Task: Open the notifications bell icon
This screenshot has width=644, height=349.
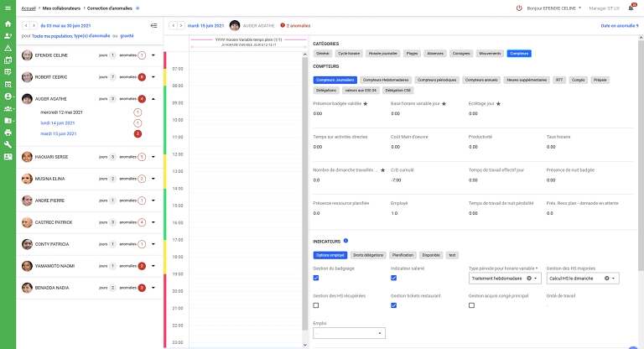Action: tap(631, 8)
